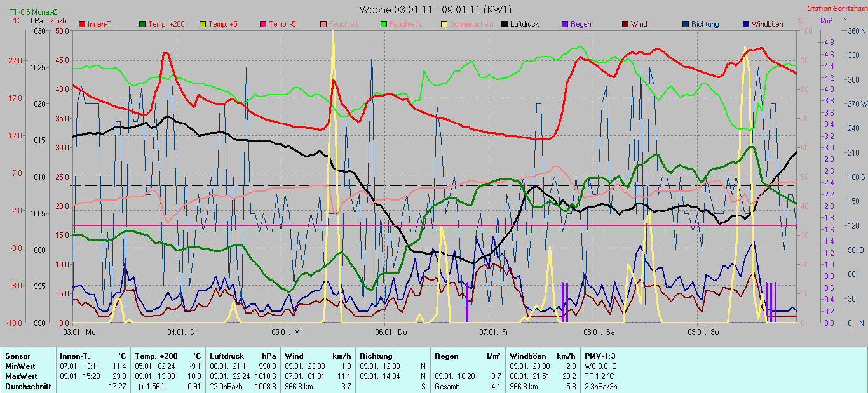868x393 pixels.
Task: Click the bright green Feuchte A. swatch
Action: click(383, 24)
